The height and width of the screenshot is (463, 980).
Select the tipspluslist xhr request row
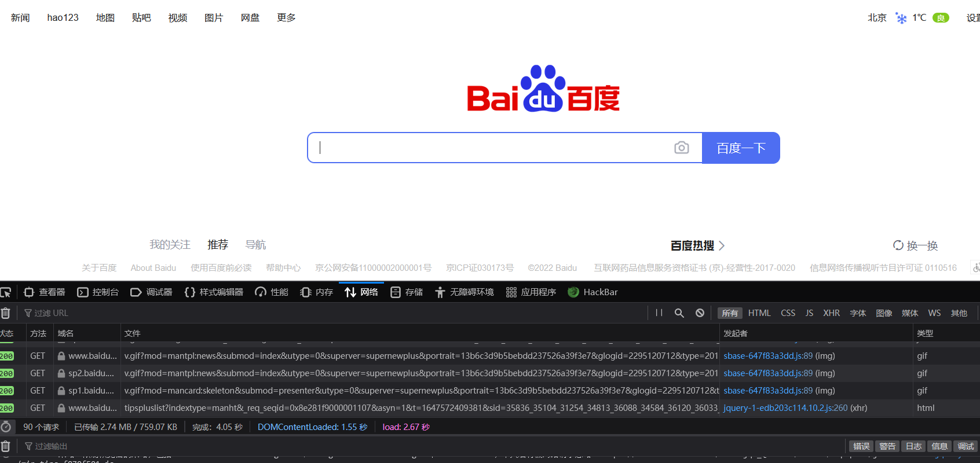(490, 408)
